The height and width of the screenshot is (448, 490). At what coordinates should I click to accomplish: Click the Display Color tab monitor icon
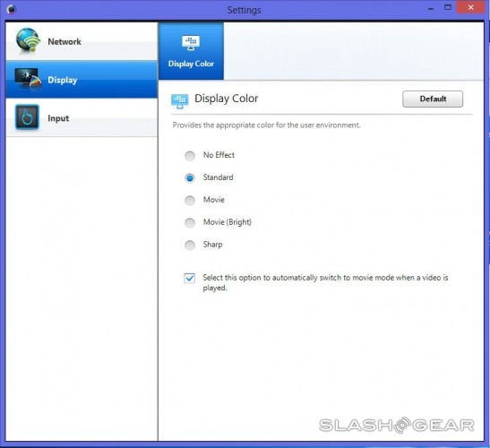191,43
